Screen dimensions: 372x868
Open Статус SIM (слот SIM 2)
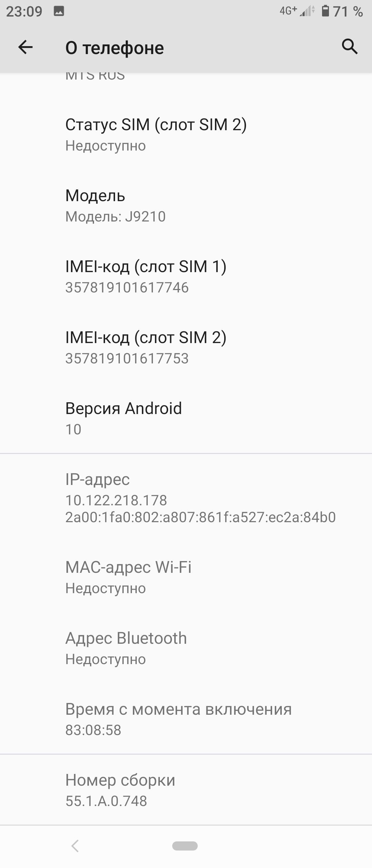[x=186, y=135]
